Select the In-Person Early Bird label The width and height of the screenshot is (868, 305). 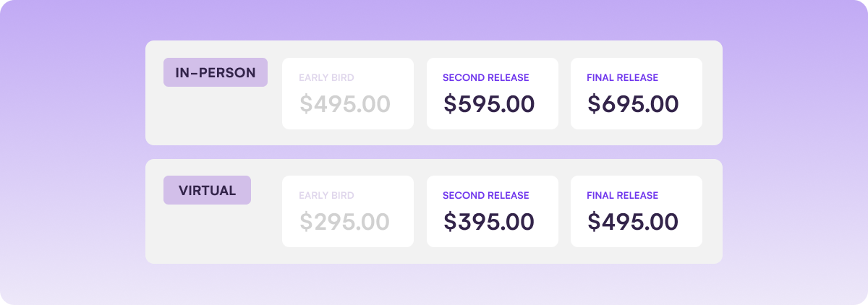tap(326, 77)
